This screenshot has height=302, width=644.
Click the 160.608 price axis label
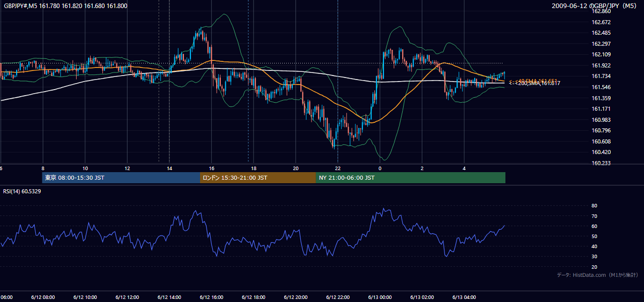(601, 141)
